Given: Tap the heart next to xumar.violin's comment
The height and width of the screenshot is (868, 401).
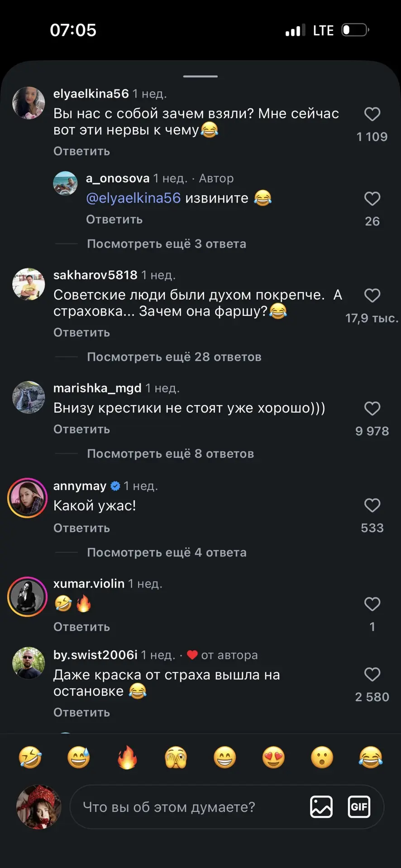Looking at the screenshot, I should (x=372, y=604).
